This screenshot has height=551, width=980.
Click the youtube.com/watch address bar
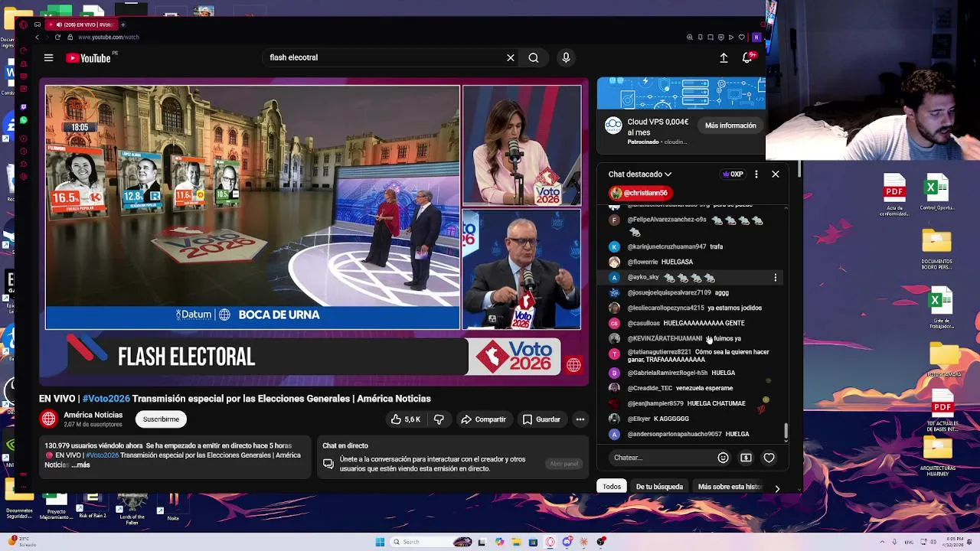click(x=108, y=37)
